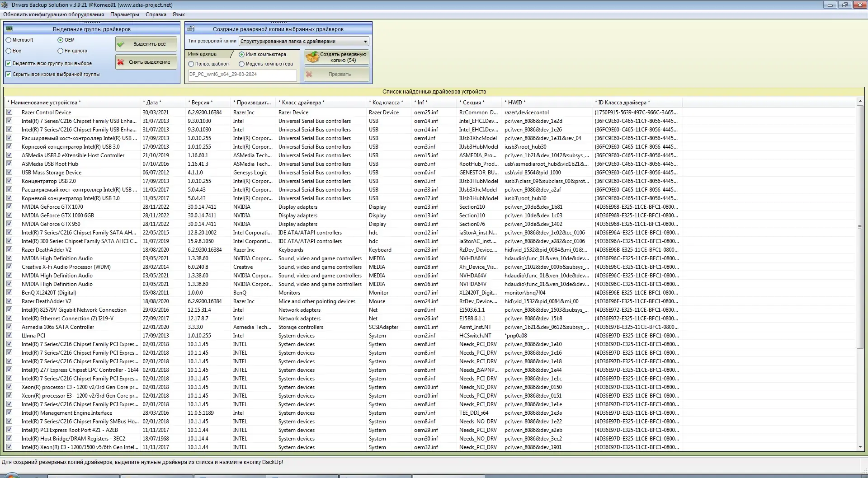Open Обновить конфигурацию оборудования menu
The height and width of the screenshot is (478, 868).
click(53, 14)
